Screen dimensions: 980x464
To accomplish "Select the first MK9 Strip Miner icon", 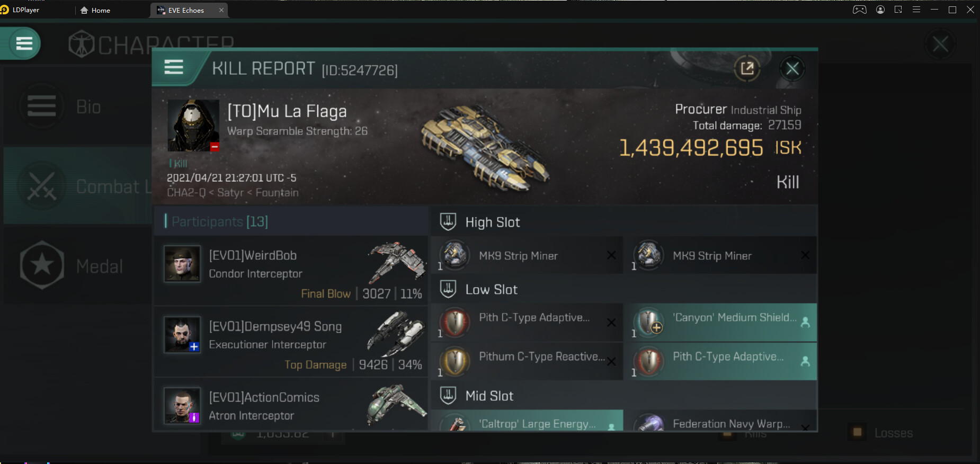I will (455, 255).
